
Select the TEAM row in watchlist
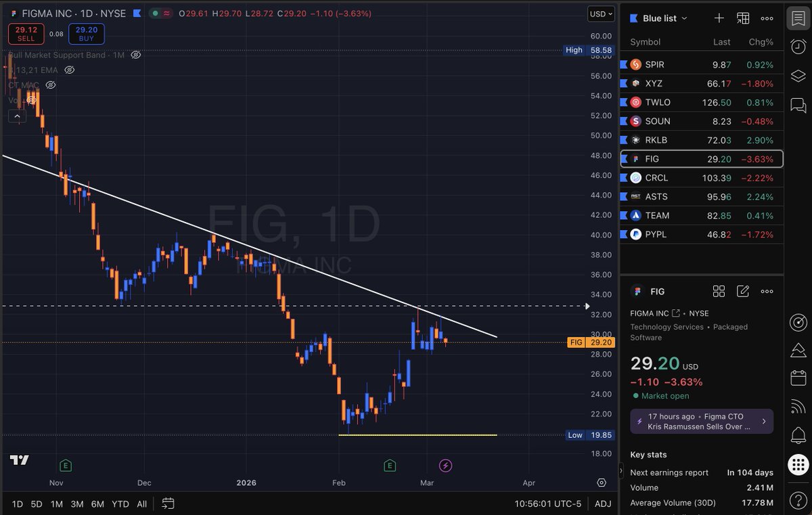pos(701,216)
